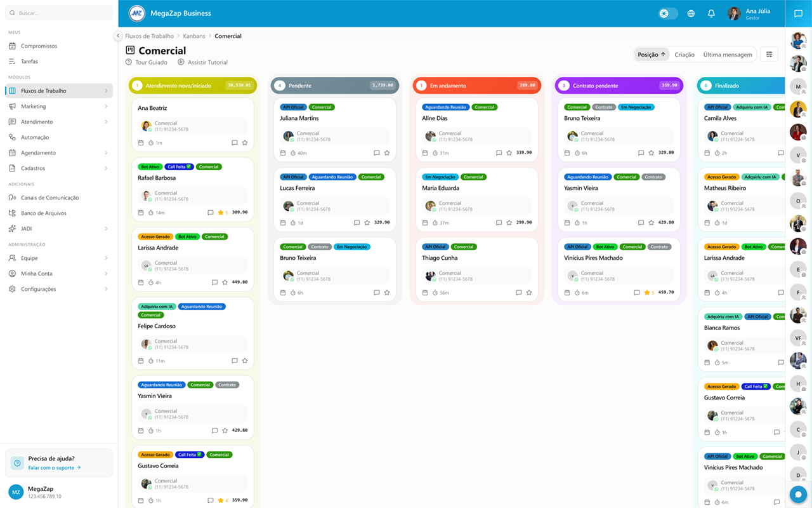Toggle the theme switch in header
The width and height of the screenshot is (812, 508).
pos(668,13)
